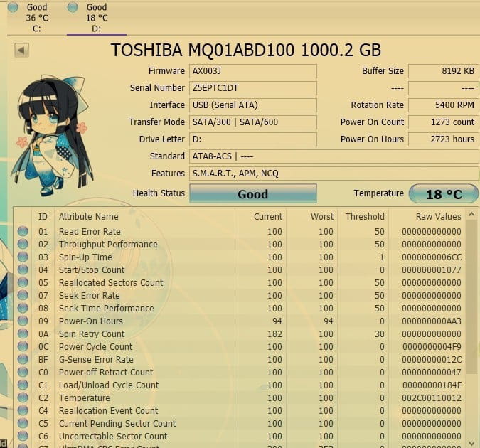
Task: Click the Power On Hours value 2723 hours
Action: [x=442, y=139]
